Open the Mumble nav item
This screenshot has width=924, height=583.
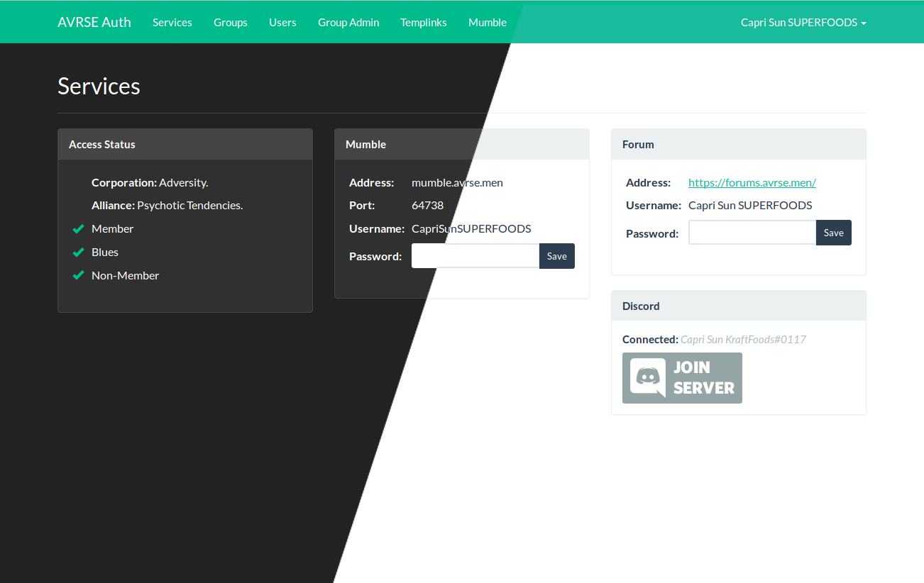[x=488, y=22]
